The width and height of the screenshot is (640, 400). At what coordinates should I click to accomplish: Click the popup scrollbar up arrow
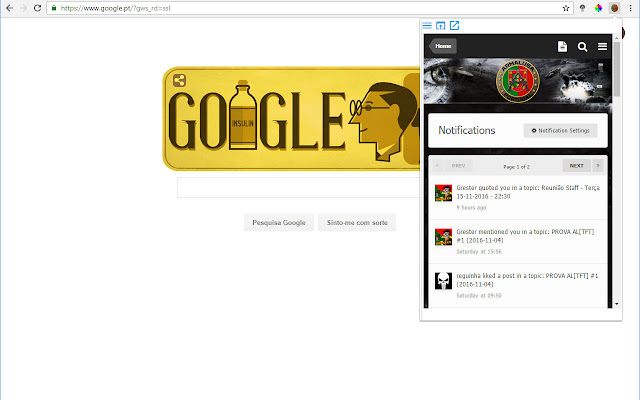tap(616, 38)
